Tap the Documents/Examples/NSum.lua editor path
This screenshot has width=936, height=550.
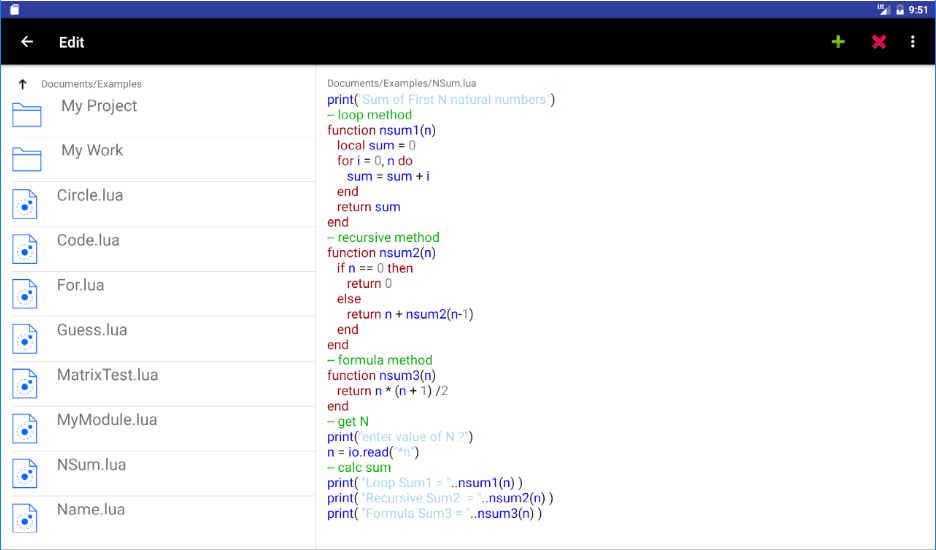[x=402, y=84]
